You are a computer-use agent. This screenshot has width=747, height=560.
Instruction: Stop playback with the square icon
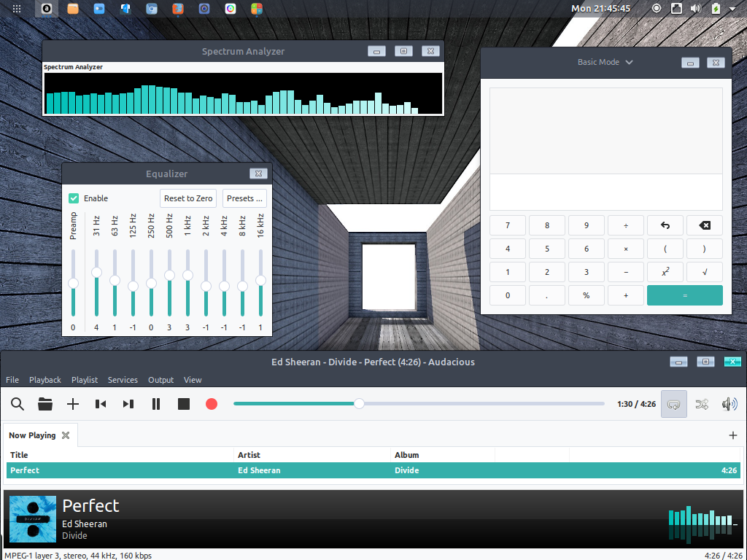[184, 404]
